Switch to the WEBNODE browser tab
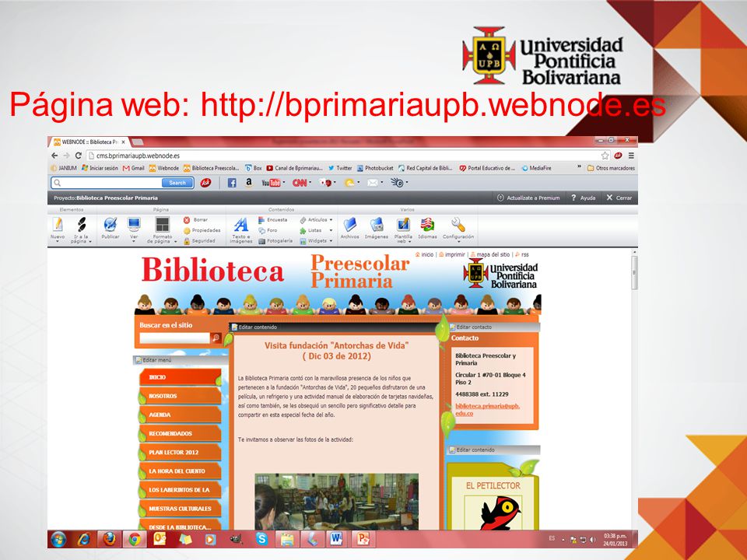 89,142
